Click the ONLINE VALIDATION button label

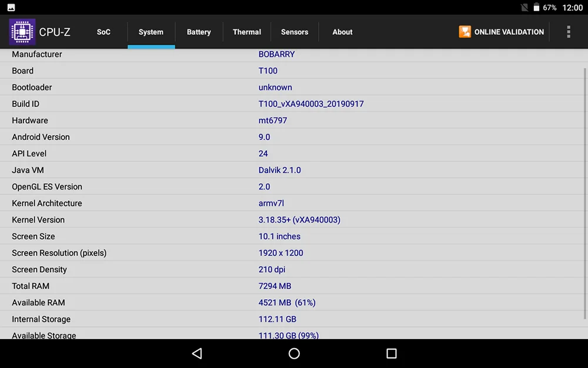[509, 32]
